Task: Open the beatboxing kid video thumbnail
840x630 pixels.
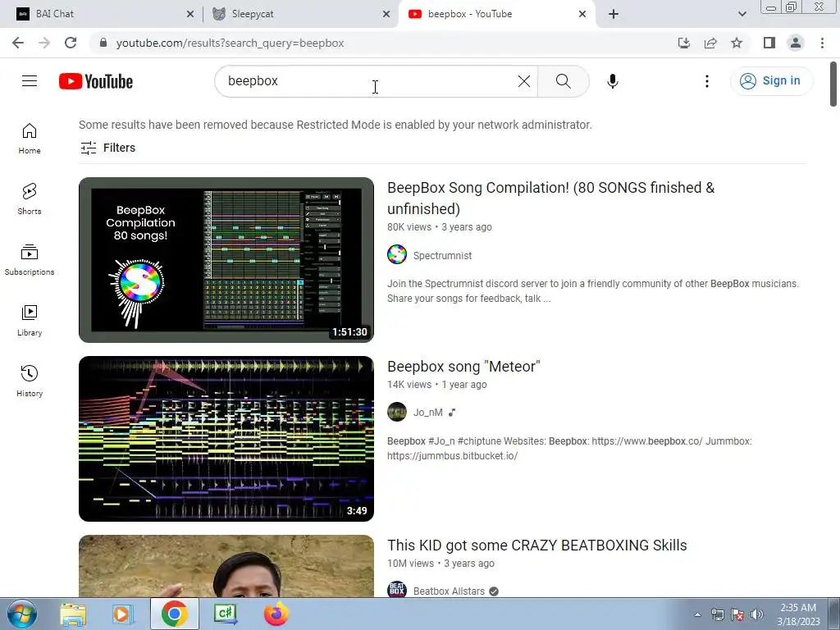Action: [226, 566]
